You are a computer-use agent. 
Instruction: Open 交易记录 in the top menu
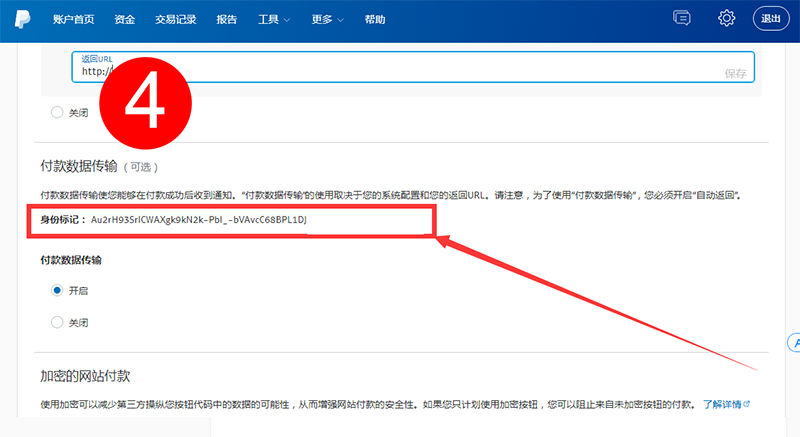point(177,19)
